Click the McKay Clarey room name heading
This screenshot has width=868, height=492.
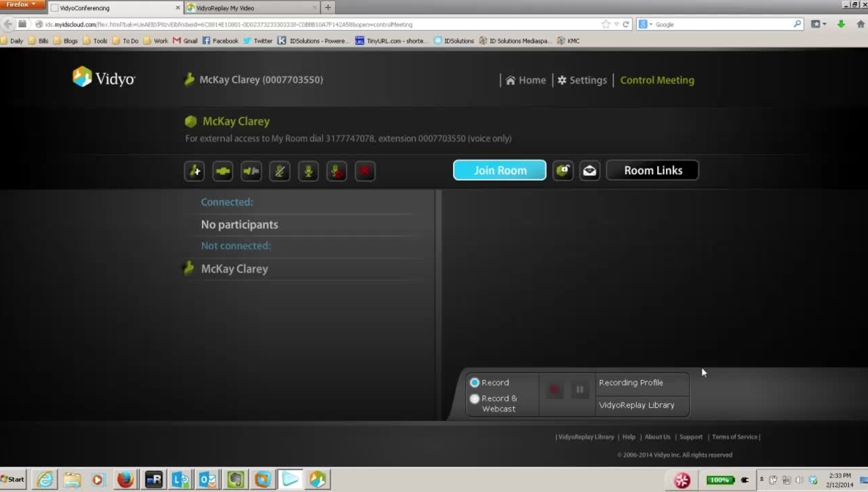(236, 121)
